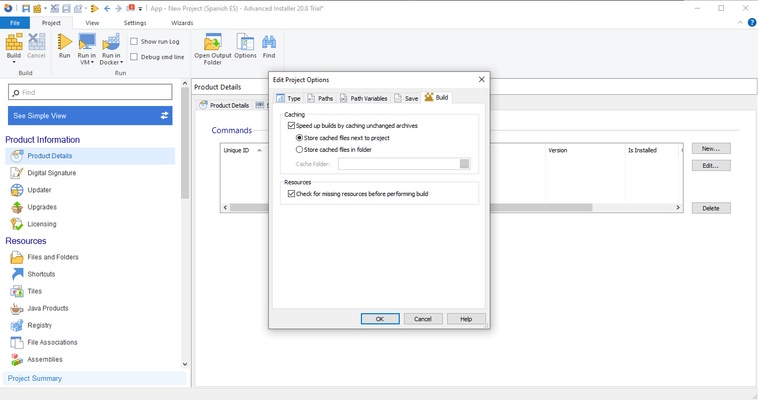This screenshot has height=400, width=758.
Task: Switch to the Settings ribbon tab
Action: (x=135, y=23)
